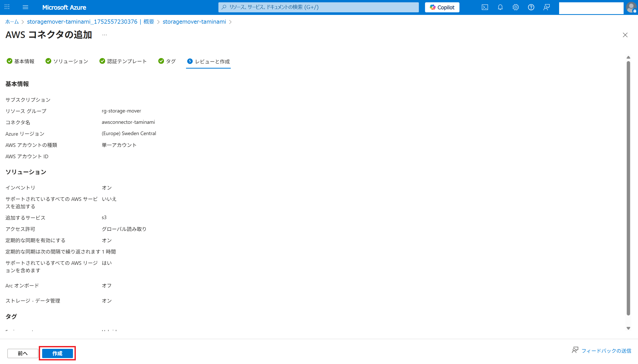This screenshot has width=638, height=364.
Task: Close the AWS コネクタの追加 pane
Action: coord(625,35)
